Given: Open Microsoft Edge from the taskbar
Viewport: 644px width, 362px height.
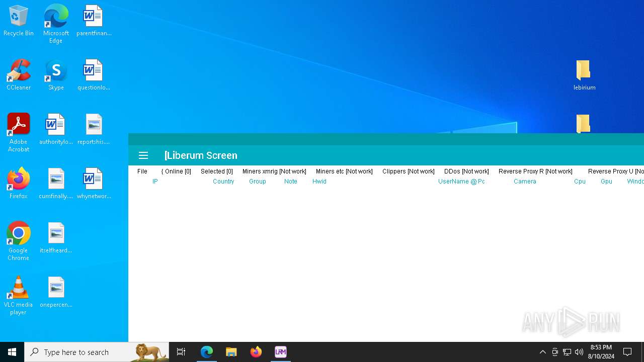Looking at the screenshot, I should [x=207, y=352].
